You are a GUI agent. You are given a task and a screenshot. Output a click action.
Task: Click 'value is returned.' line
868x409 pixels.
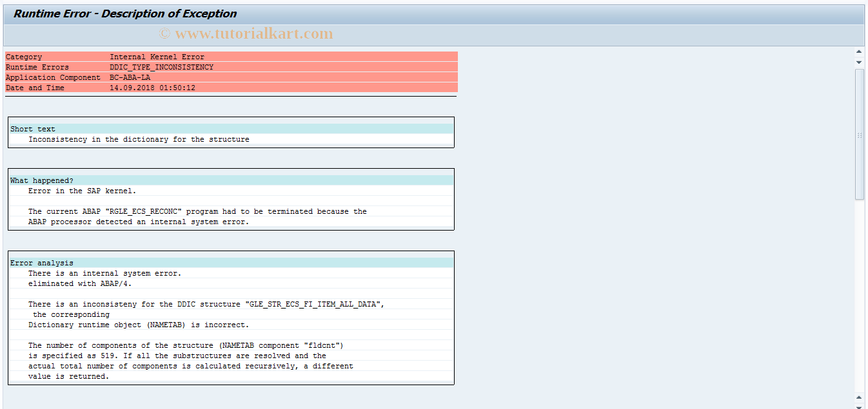69,376
